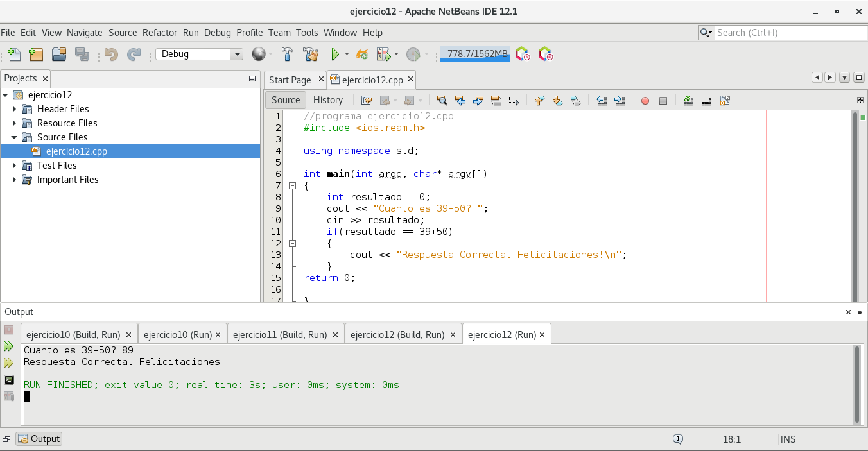Run the project with green play button
The image size is (868, 451).
334,55
